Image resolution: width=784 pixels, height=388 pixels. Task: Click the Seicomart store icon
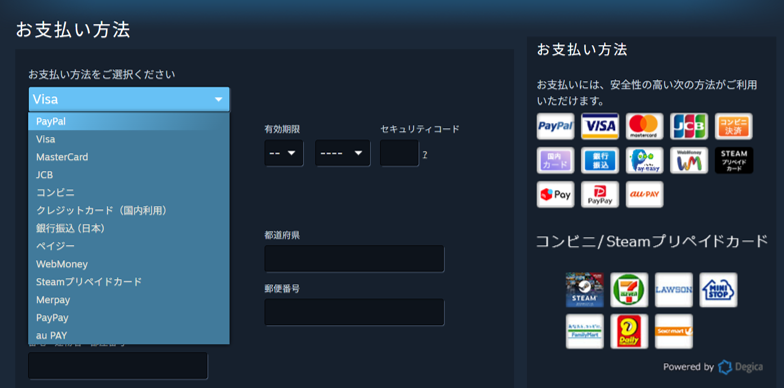tap(674, 331)
